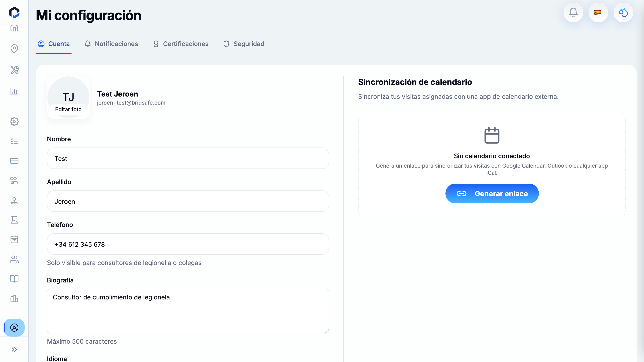
Task: Switch language via the Spanish flag button
Action: pos(598,13)
